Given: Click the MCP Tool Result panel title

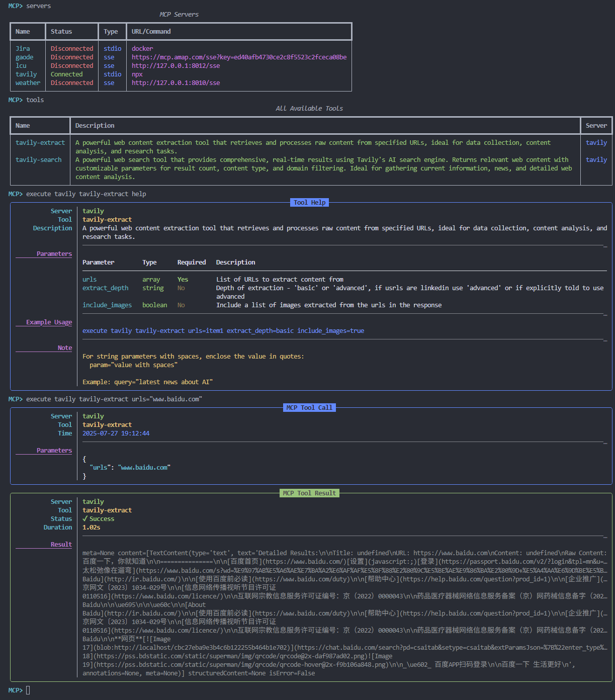Looking at the screenshot, I should (309, 493).
